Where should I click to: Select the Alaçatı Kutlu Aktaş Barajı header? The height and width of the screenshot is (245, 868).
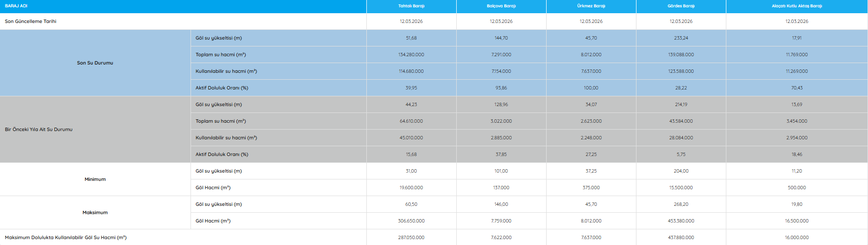point(797,6)
